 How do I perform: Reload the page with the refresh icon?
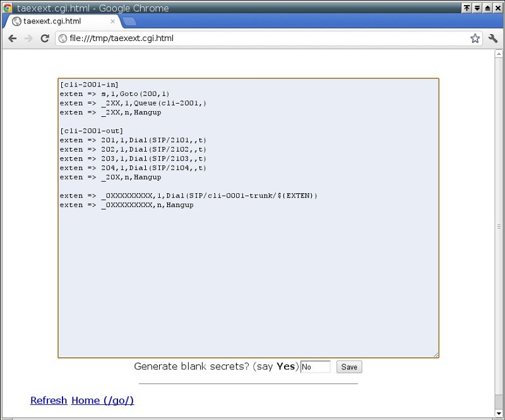pos(45,39)
